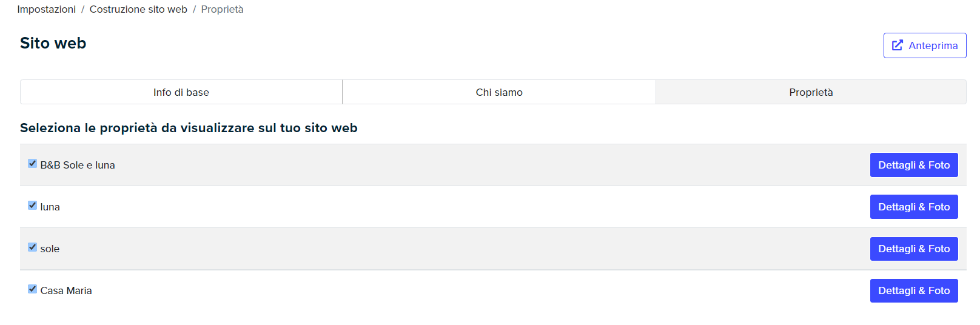The width and height of the screenshot is (980, 325).
Task: Select the Proprietà breadcrumb item
Action: pos(223,9)
